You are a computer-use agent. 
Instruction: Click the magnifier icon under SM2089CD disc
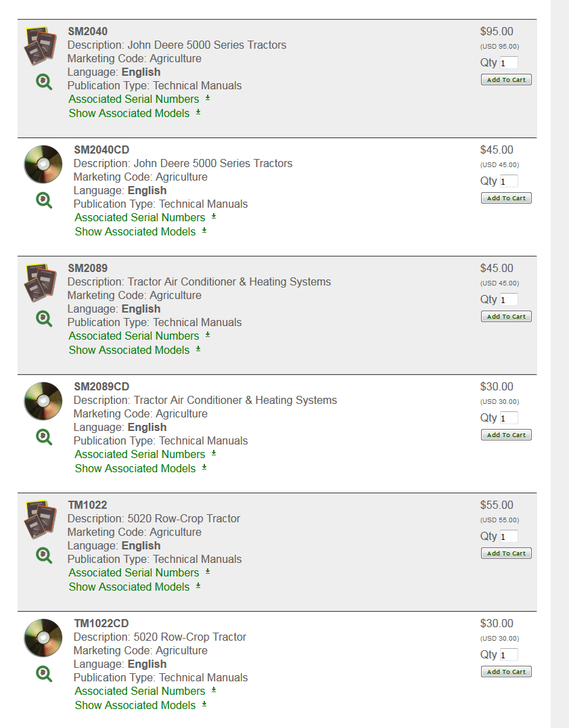coord(44,437)
